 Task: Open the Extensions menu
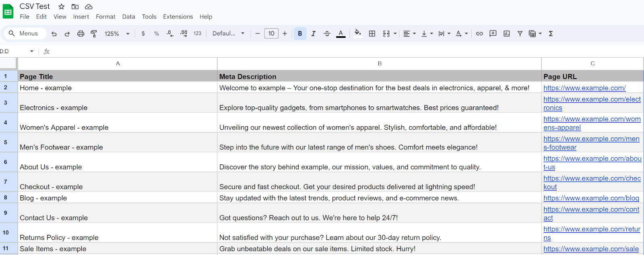178,17
